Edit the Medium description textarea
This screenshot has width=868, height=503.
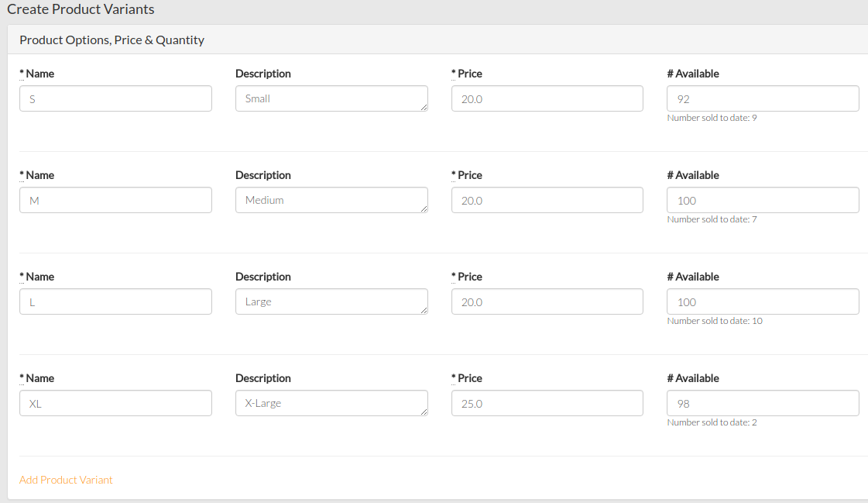point(331,200)
